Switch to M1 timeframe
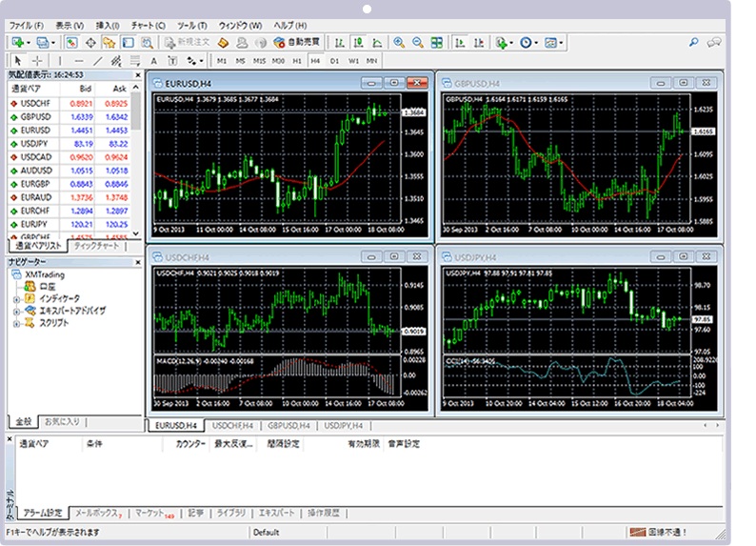Viewport: 756px width, 546px height. 222,61
